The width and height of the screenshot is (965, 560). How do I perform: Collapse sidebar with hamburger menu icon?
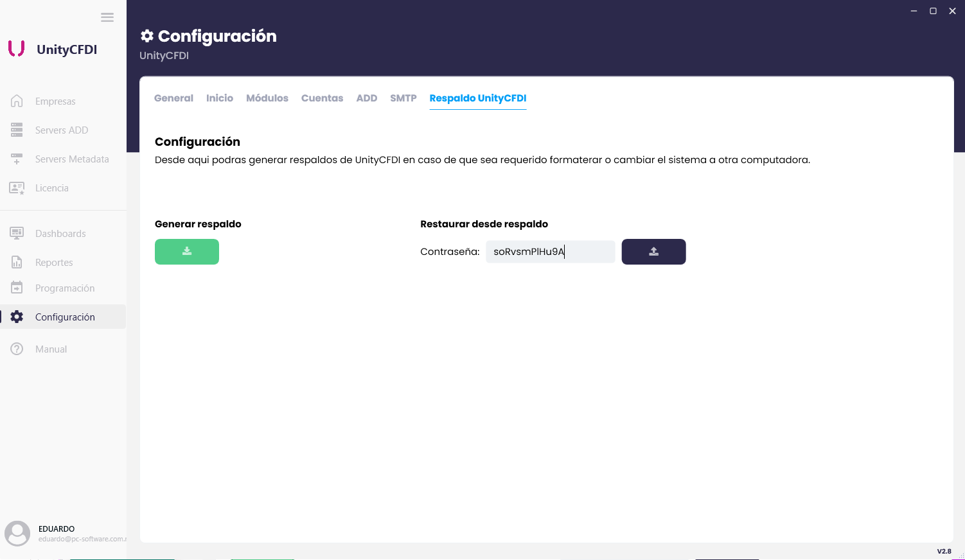(107, 17)
